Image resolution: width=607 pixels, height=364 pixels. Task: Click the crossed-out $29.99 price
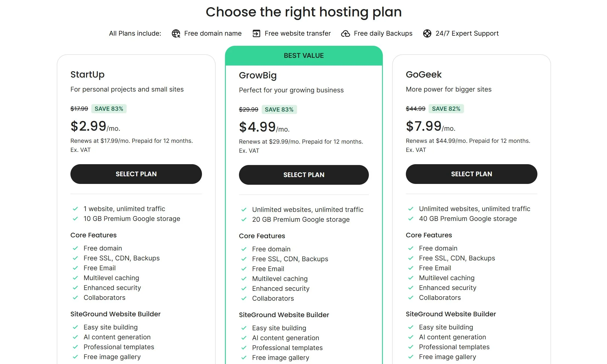pyautogui.click(x=248, y=109)
